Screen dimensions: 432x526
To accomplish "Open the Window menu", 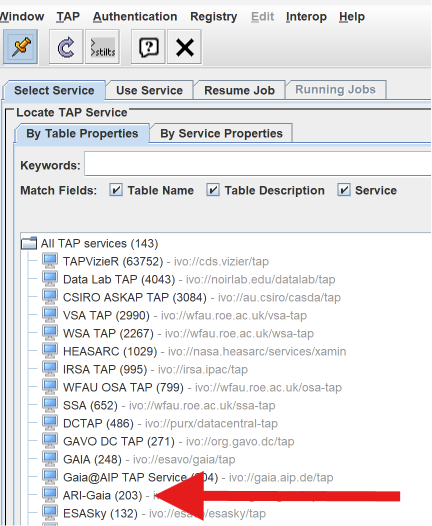I will click(x=21, y=16).
